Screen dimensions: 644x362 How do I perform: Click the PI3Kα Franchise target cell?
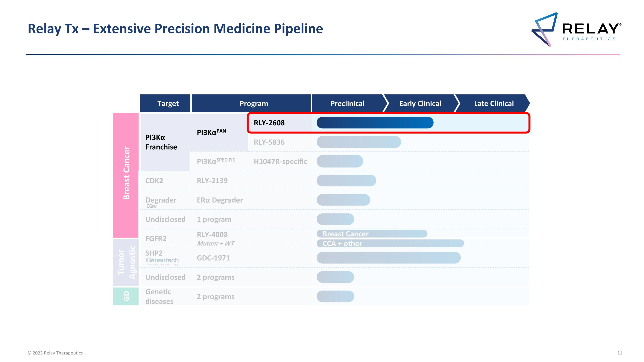[x=161, y=142]
